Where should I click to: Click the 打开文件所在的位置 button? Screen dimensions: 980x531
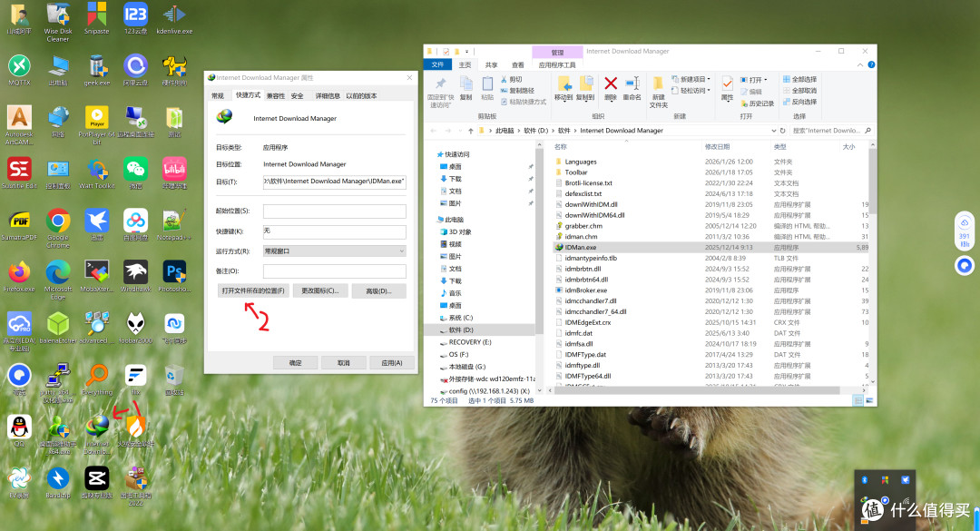point(253,290)
